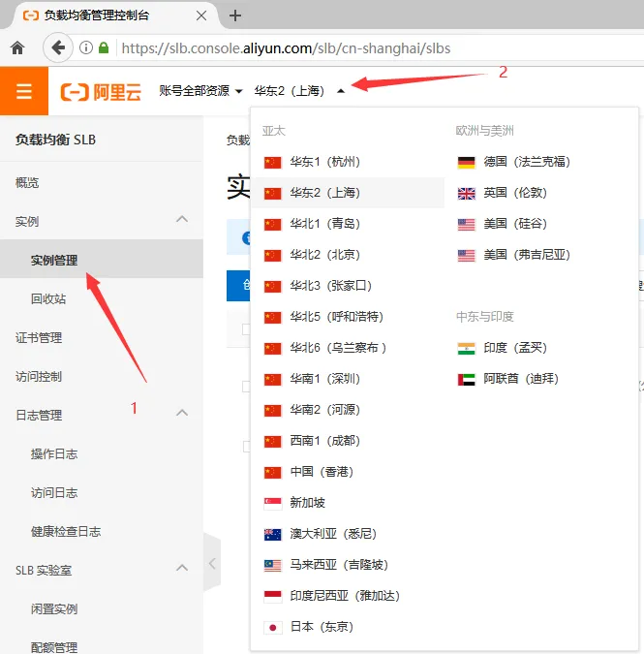
Task: Choose 华南1（深圳） region
Action: [x=348, y=379]
